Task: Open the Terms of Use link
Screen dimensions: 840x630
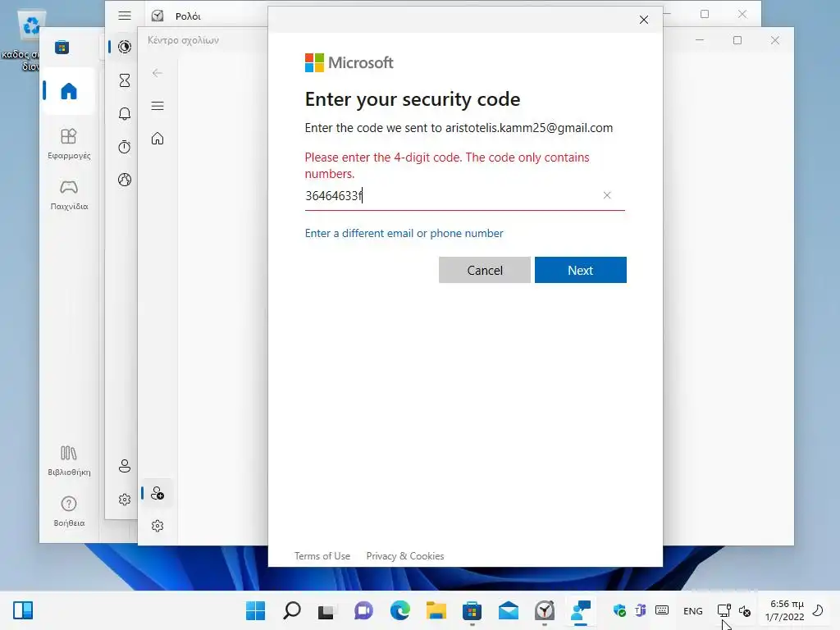Action: click(322, 556)
